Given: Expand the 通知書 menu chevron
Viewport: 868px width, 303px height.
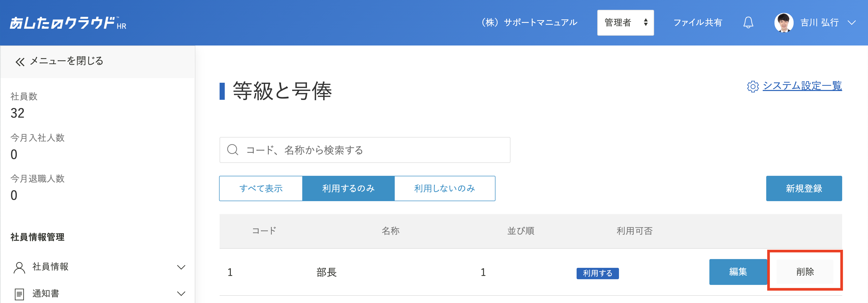Looking at the screenshot, I should (181, 293).
